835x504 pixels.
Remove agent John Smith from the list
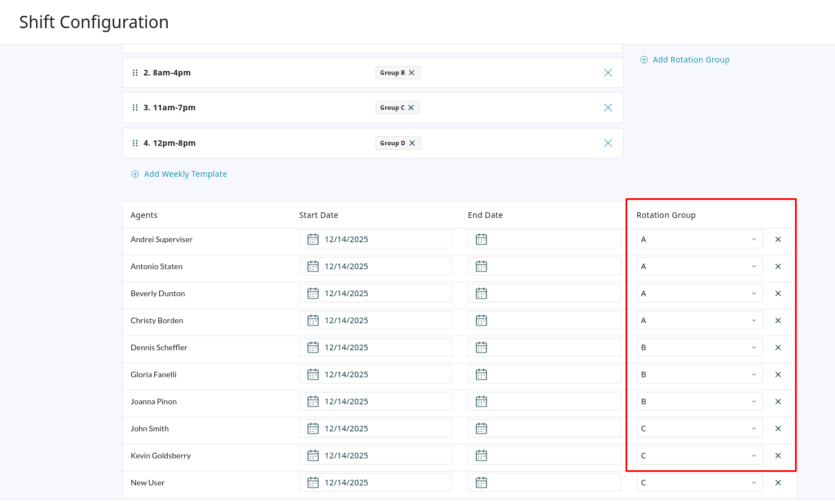[778, 429]
